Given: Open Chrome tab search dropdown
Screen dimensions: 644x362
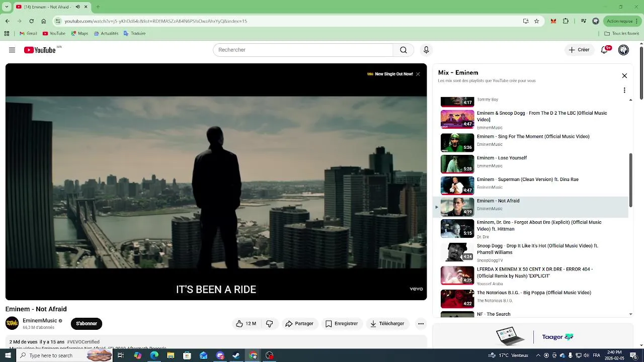Looking at the screenshot, I should [x=7, y=7].
